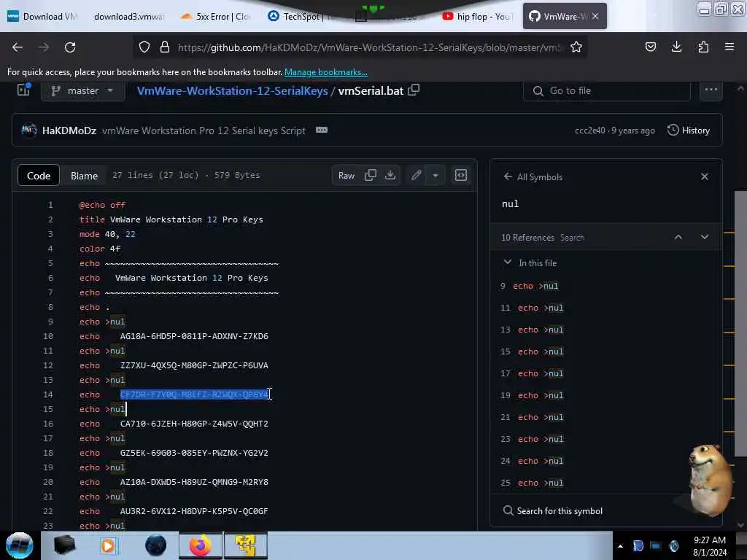Open master branch dropdown

tap(83, 90)
